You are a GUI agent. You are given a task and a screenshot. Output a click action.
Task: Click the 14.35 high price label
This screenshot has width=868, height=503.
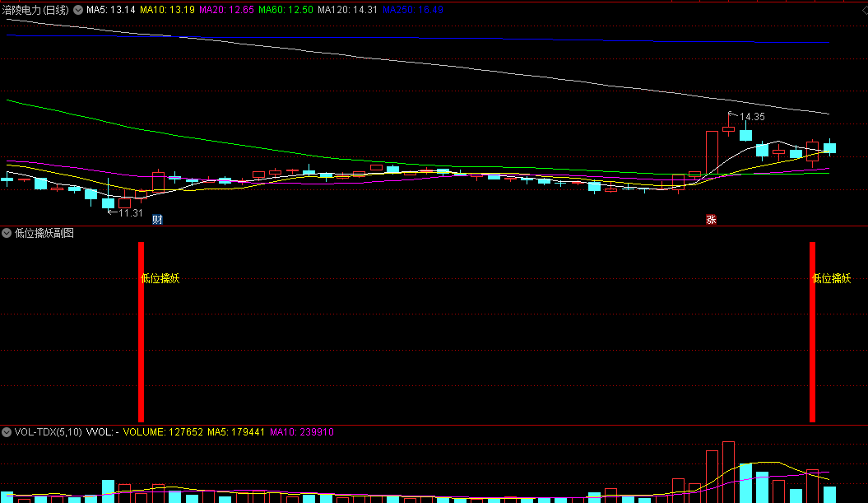coord(752,117)
